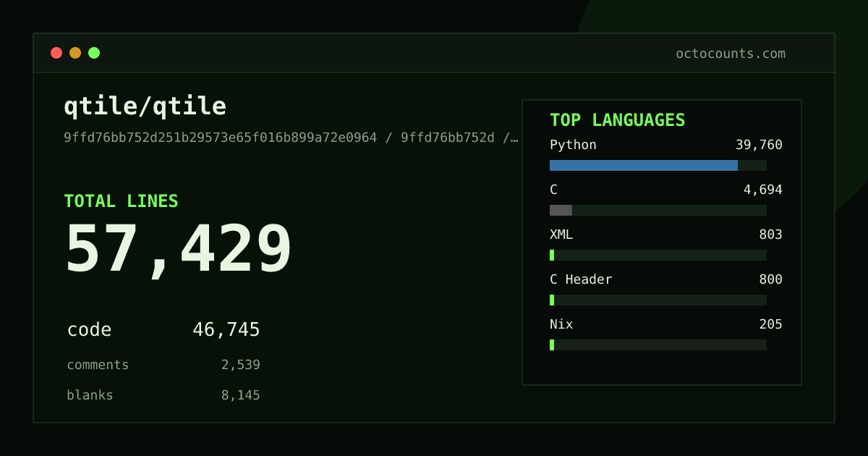
Task: Click the C Header language label
Action: click(x=581, y=279)
